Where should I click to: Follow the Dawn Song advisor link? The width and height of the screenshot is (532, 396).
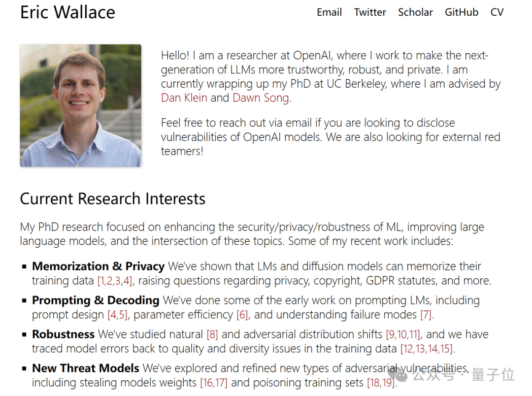[x=261, y=98]
